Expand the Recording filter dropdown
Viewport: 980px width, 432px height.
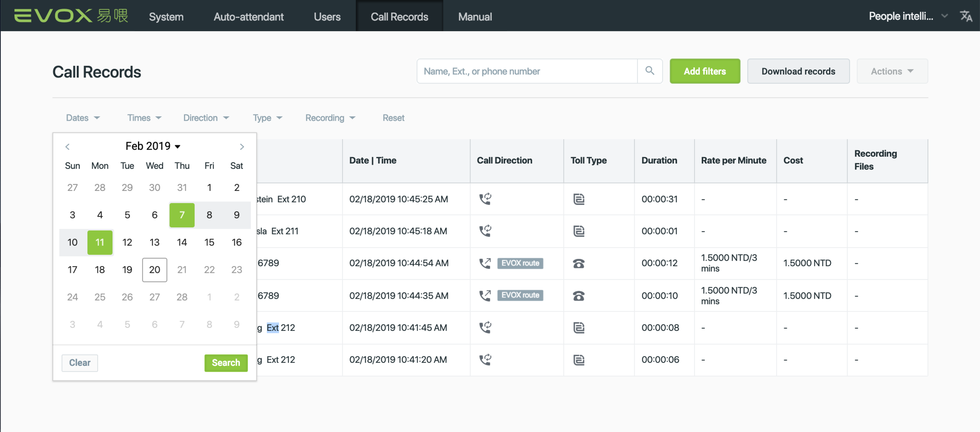point(330,118)
